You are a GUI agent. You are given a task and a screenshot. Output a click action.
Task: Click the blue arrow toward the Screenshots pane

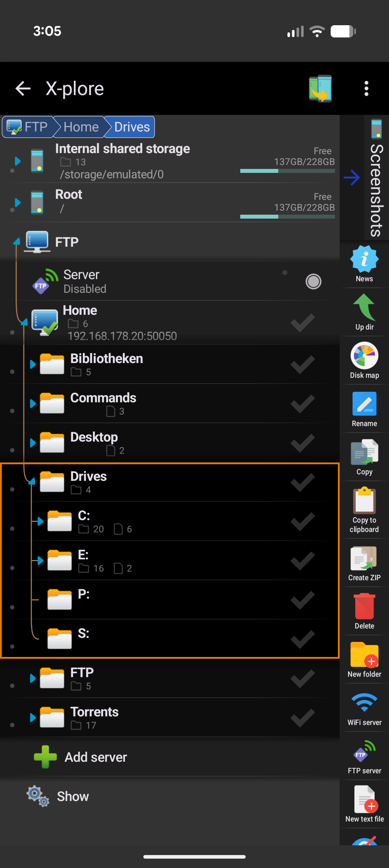click(352, 178)
